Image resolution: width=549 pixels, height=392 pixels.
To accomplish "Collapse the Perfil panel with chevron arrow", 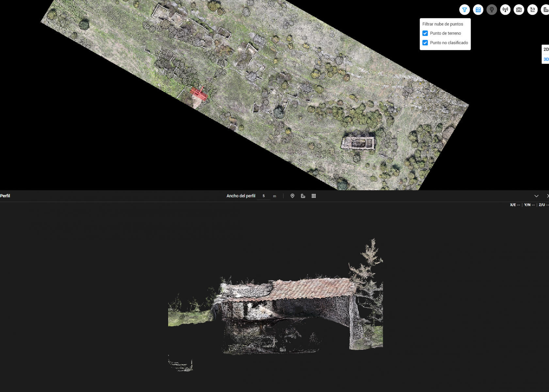I will click(x=536, y=196).
